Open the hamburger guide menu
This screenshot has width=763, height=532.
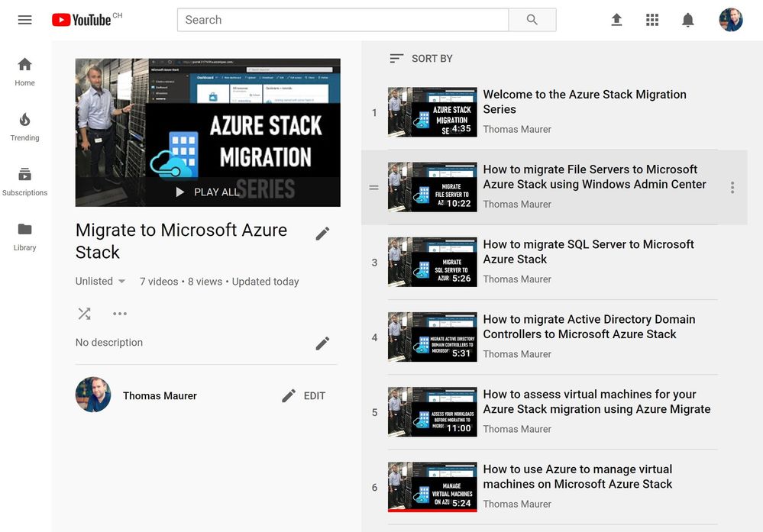pyautogui.click(x=24, y=20)
